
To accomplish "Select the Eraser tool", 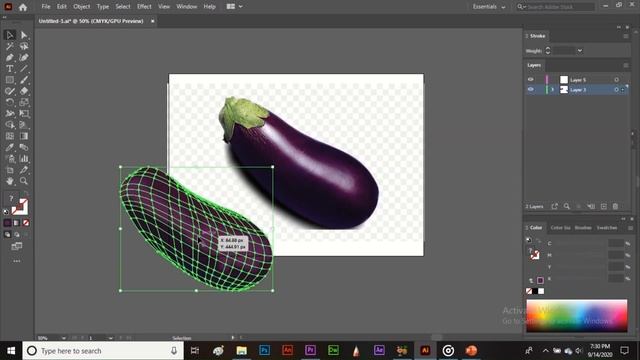I will pos(24,91).
